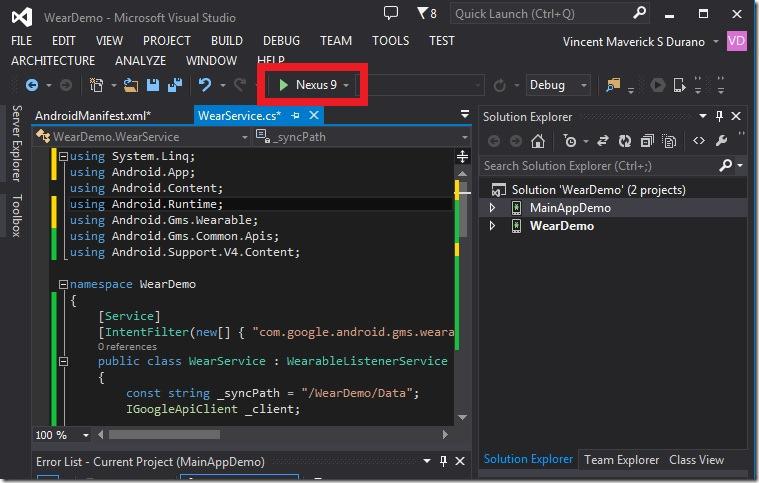The height and width of the screenshot is (483, 759).
Task: Click the Solution Explorer Home icon
Action: coord(538,141)
